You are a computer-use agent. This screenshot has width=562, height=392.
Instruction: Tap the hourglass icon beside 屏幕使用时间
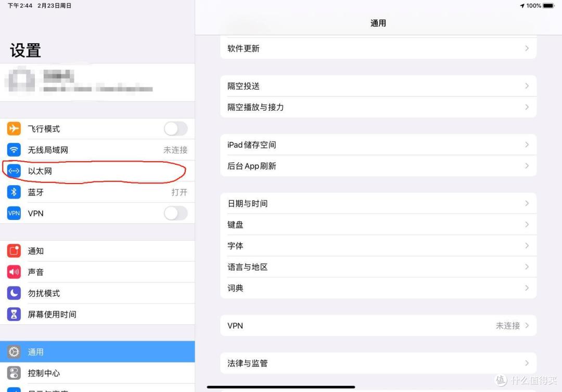14,314
